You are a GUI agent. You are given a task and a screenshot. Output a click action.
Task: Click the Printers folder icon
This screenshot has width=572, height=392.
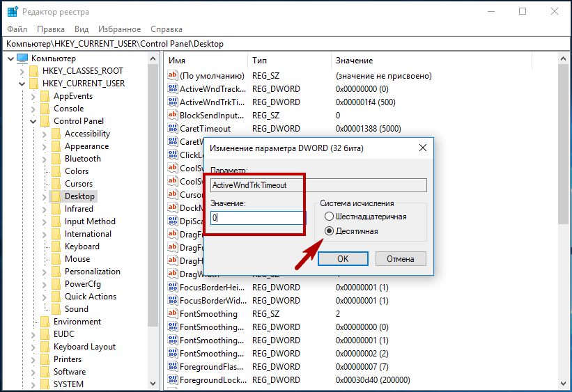(45, 359)
